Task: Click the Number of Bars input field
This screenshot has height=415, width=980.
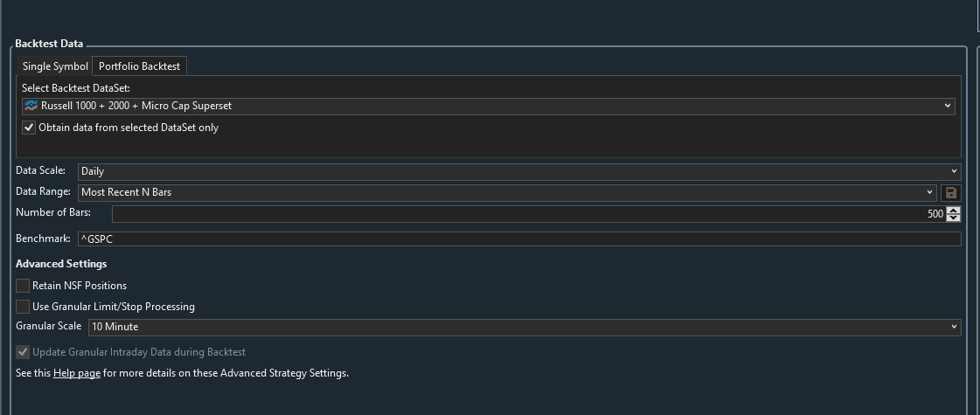Action: pos(525,214)
